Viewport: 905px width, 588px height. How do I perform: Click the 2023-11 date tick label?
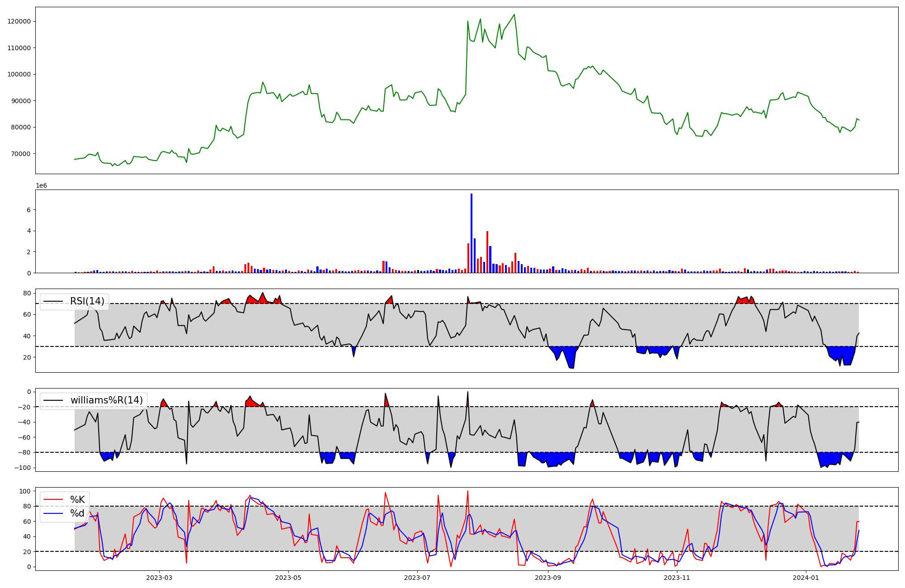[677, 578]
